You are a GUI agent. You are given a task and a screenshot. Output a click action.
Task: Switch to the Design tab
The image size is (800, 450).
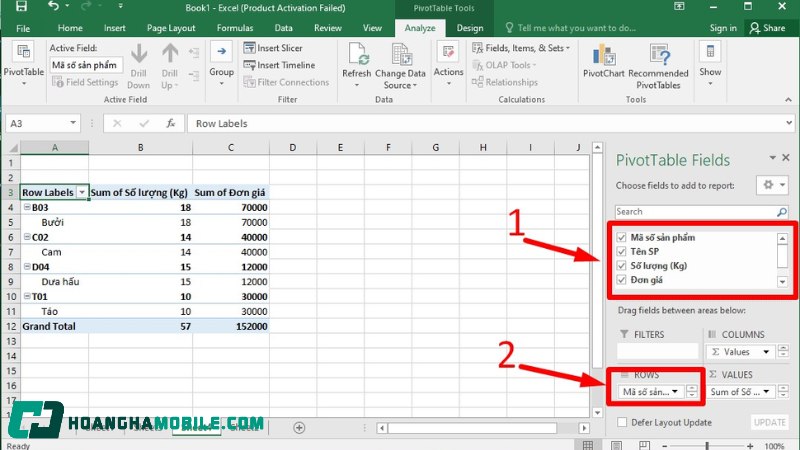pos(470,28)
